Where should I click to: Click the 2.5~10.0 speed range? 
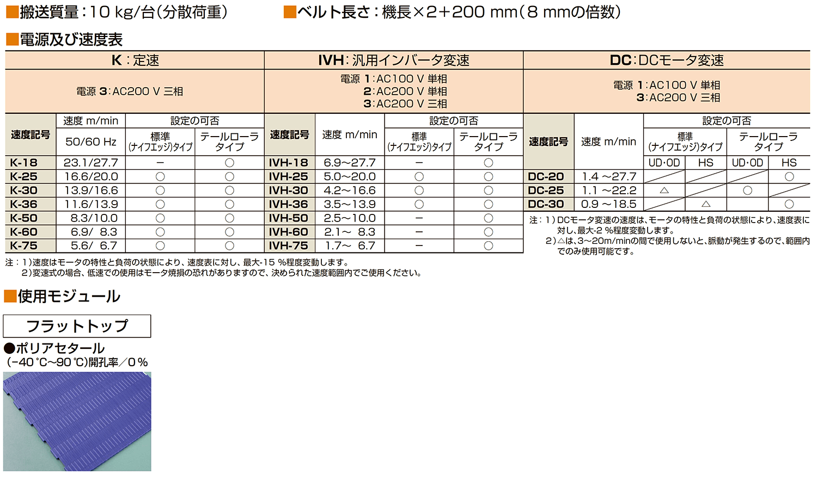coord(350,218)
